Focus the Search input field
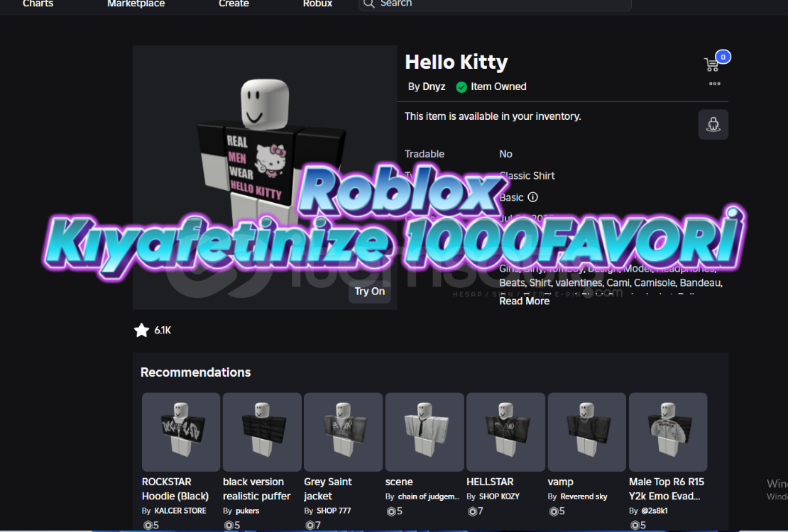The image size is (788, 532). pyautogui.click(x=495, y=4)
